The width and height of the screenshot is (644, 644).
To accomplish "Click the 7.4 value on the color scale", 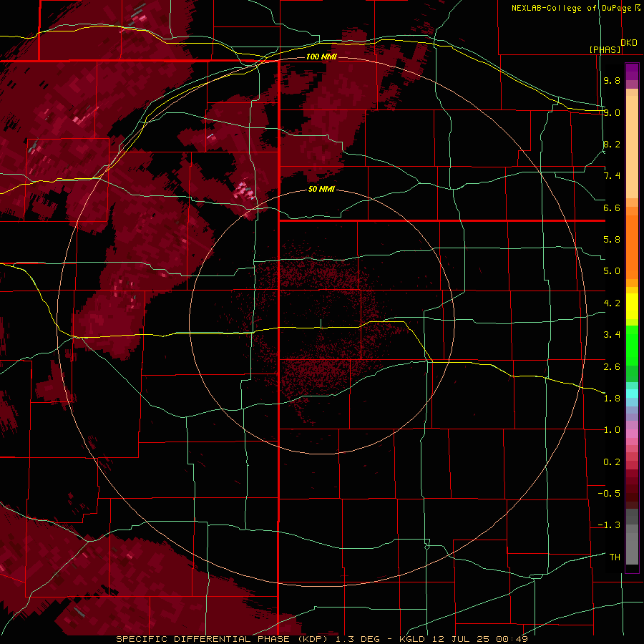I will point(612,176).
